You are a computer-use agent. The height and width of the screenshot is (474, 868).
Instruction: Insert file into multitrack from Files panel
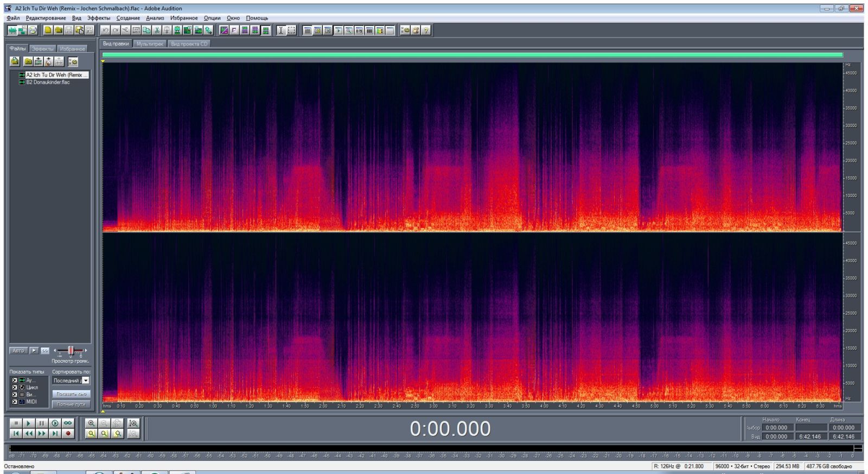pyautogui.click(x=38, y=61)
